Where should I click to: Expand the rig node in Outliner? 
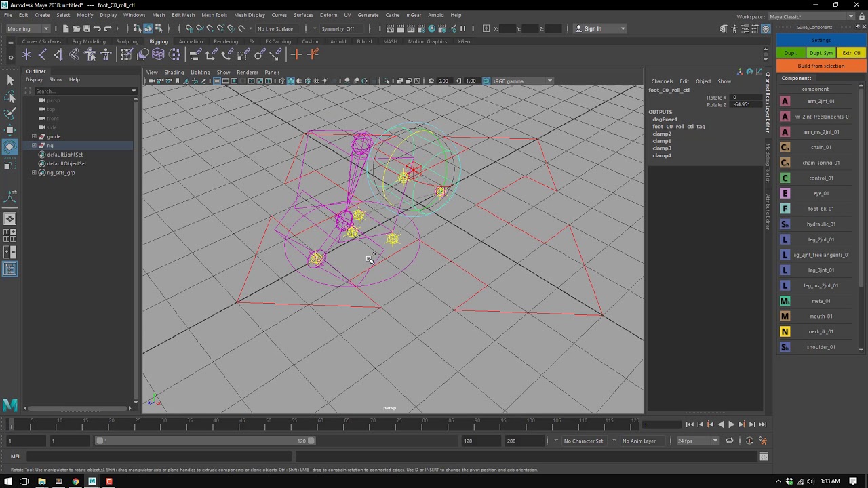coord(34,146)
